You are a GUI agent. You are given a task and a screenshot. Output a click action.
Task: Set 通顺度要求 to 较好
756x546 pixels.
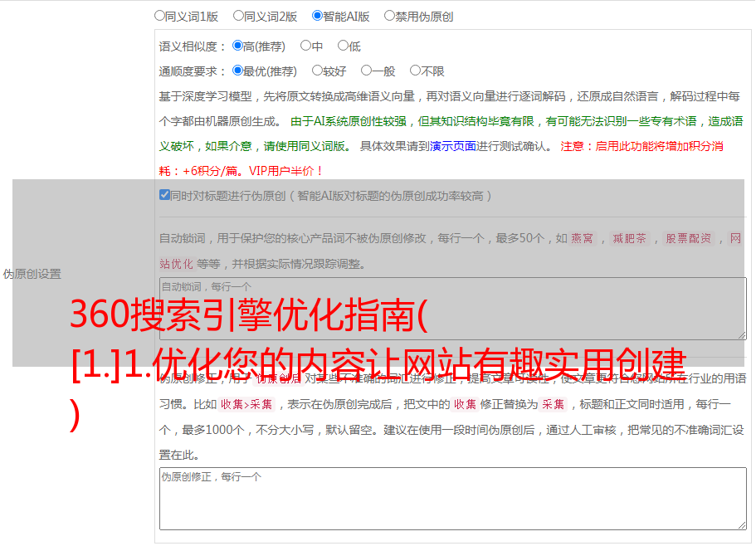317,71
